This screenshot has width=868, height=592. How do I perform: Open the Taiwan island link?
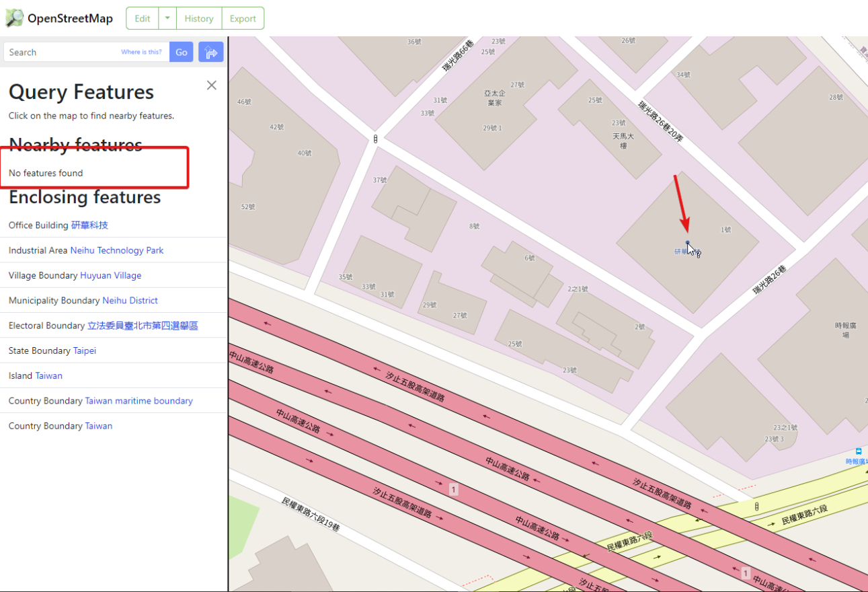(49, 375)
